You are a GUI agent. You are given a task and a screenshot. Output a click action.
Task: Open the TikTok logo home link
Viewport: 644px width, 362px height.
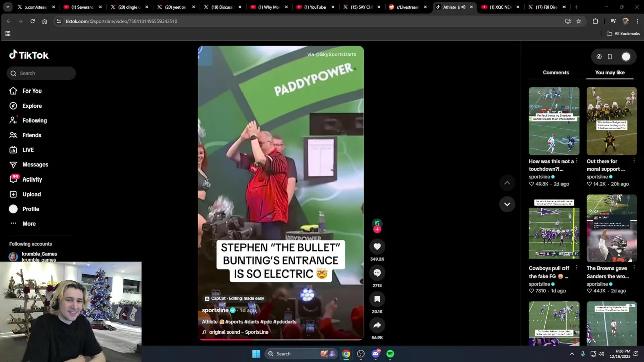click(x=29, y=55)
